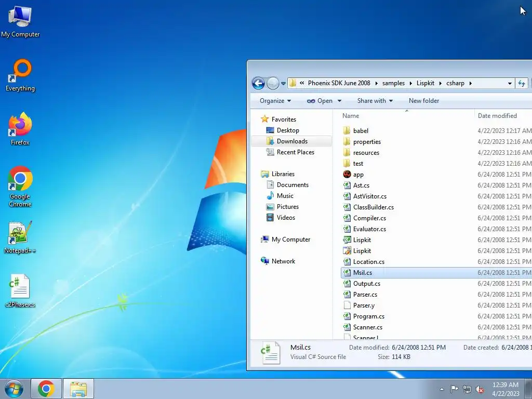Expand arrow after Phoenix SDK June 2008
This screenshot has height=399, width=532.
click(x=376, y=83)
